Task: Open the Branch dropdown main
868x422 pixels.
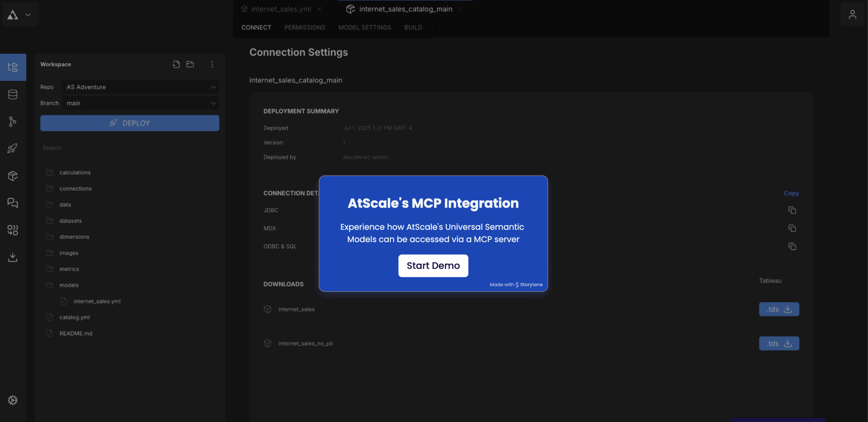Action: pyautogui.click(x=140, y=103)
